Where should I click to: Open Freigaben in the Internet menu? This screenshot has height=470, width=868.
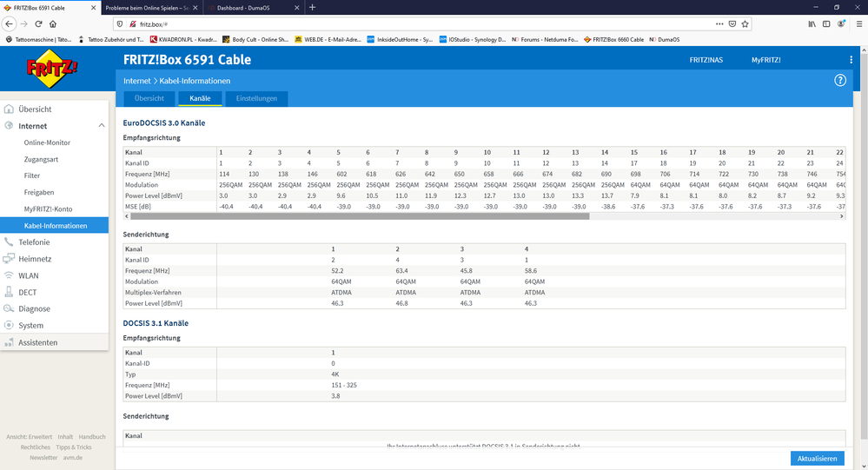click(x=39, y=192)
